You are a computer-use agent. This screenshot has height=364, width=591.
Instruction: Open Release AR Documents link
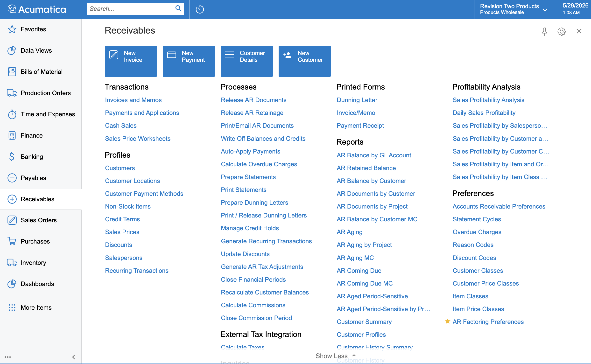tap(253, 100)
